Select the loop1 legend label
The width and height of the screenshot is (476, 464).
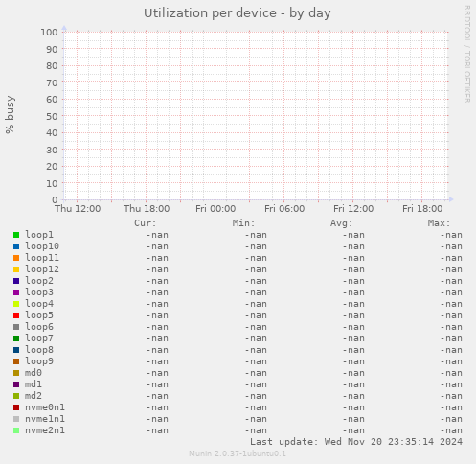39,235
